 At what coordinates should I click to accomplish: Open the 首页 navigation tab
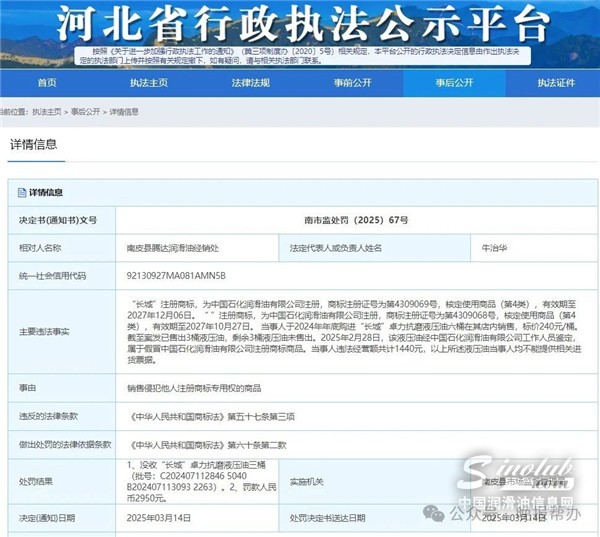[x=47, y=83]
